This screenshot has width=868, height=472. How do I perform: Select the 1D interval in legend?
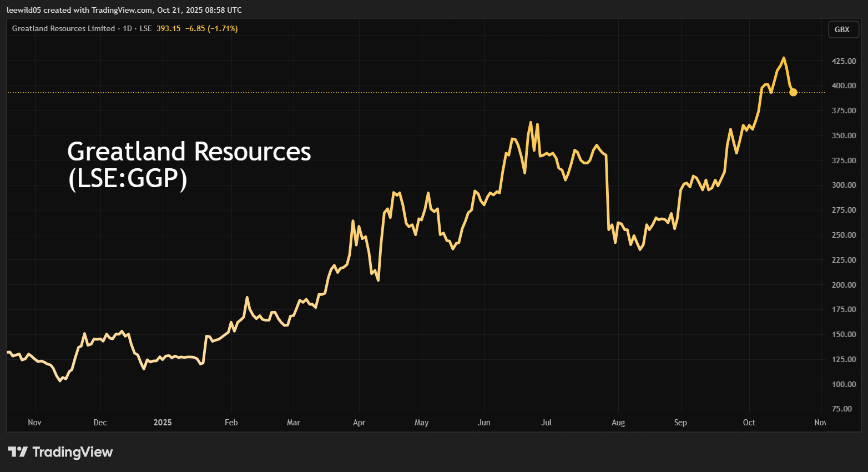point(127,28)
